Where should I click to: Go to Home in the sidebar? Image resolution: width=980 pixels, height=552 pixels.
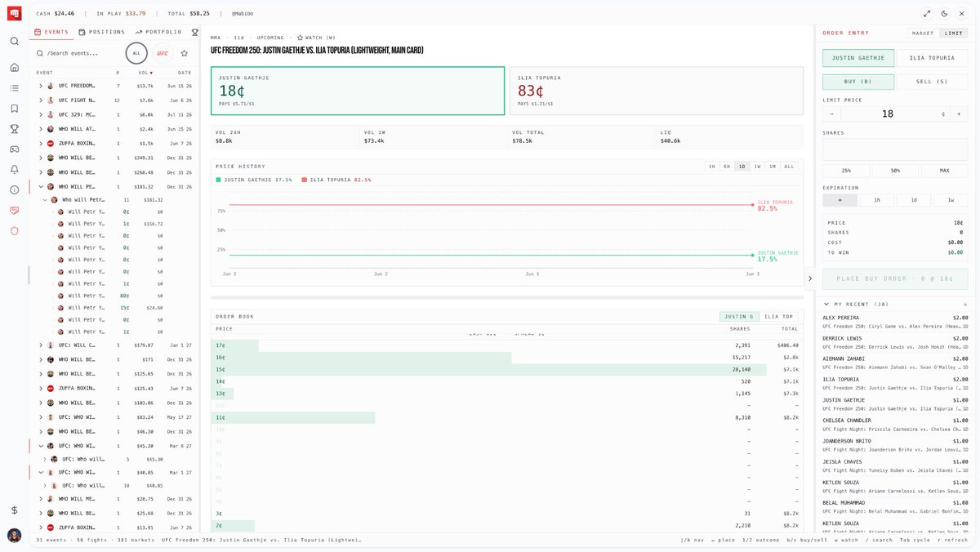click(x=15, y=68)
